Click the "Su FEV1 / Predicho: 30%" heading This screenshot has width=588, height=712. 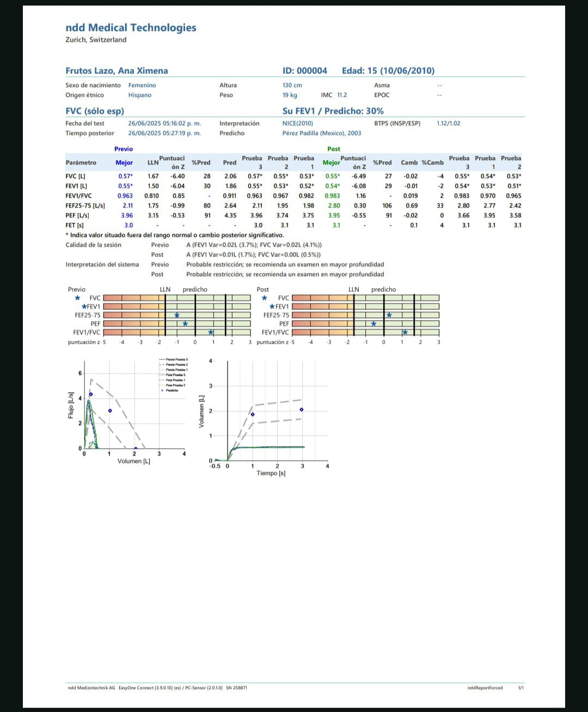point(333,111)
